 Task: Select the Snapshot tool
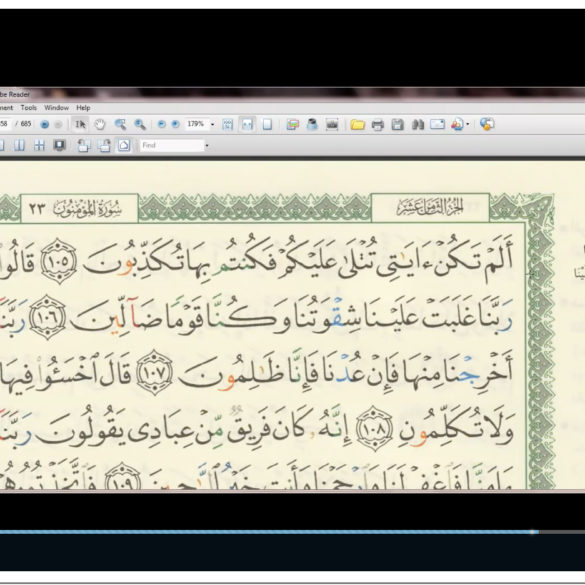[x=332, y=124]
